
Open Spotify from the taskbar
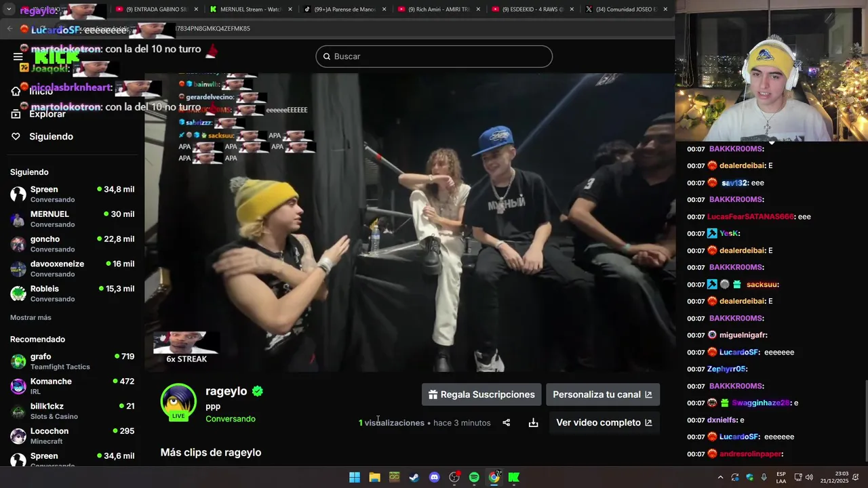point(474,477)
